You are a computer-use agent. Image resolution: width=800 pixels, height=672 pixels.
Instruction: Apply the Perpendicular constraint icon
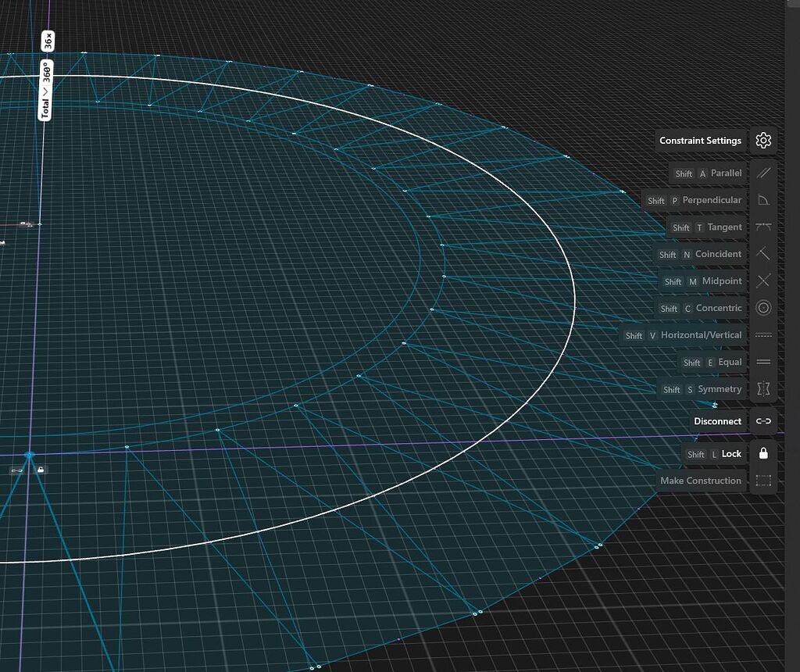tap(763, 200)
